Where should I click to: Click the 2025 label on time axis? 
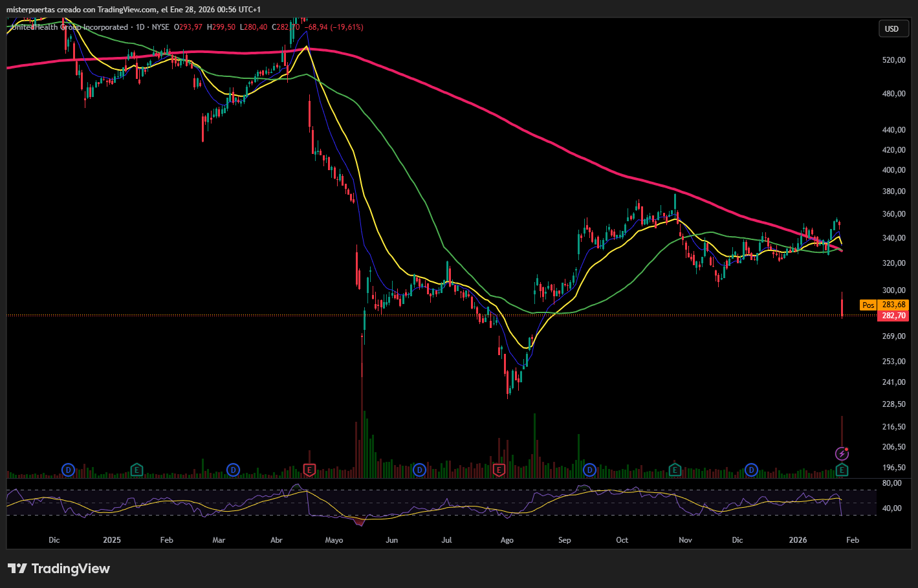pyautogui.click(x=112, y=540)
